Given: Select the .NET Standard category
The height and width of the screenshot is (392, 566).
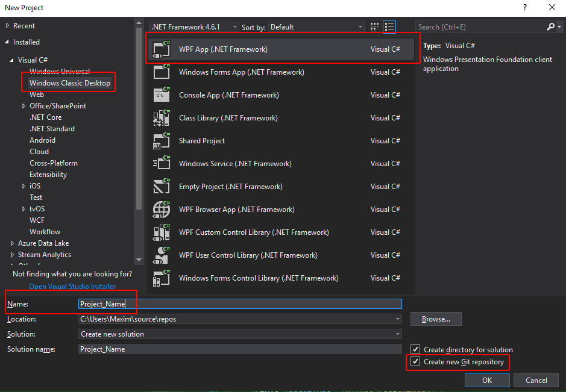Looking at the screenshot, I should click(52, 129).
